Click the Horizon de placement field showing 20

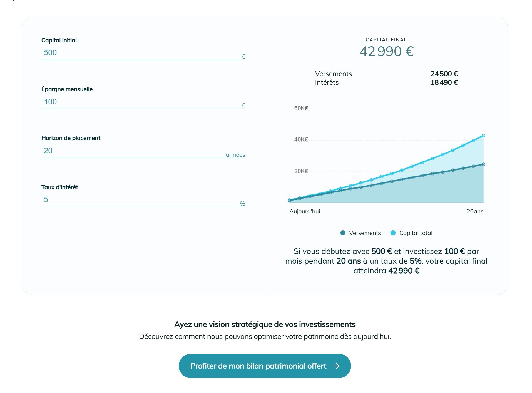pos(139,151)
